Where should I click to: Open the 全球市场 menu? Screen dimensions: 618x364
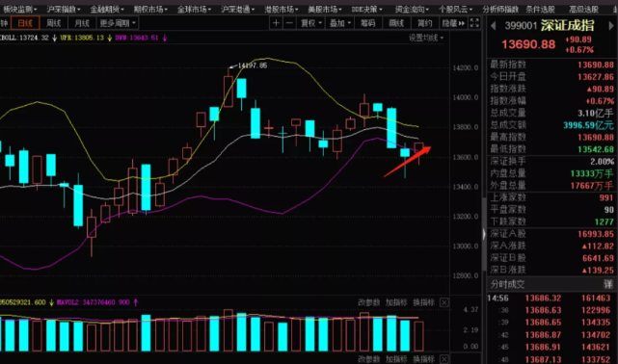(194, 9)
